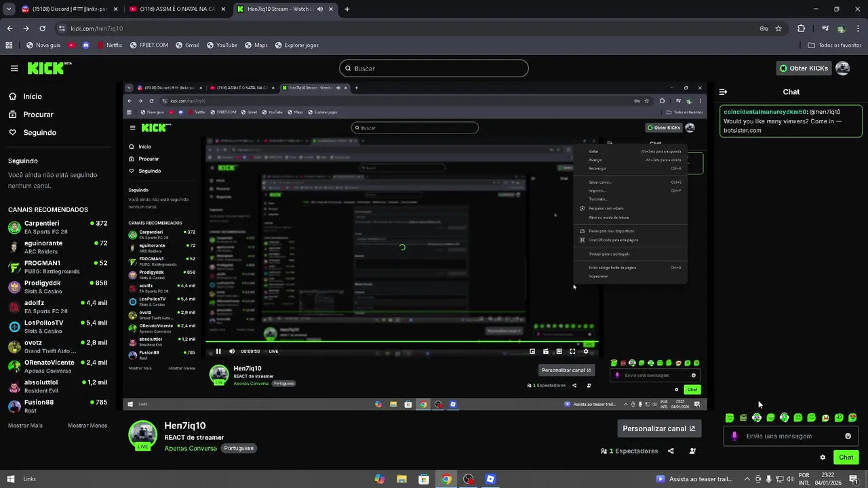Reload the kick.com page

point(42,28)
